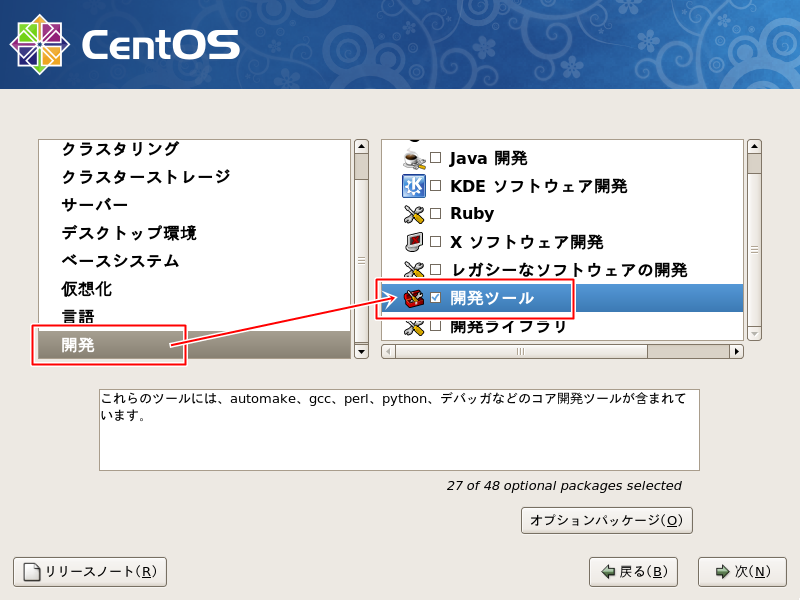Click the レガシーなソフトウェアの開発 tools icon
The height and width of the screenshot is (600, 800).
pyautogui.click(x=414, y=269)
